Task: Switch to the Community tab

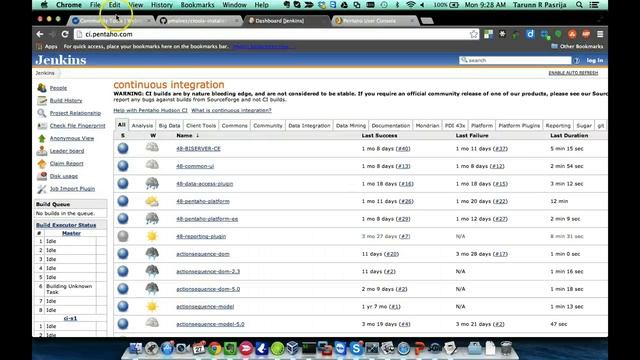Action: pos(268,126)
